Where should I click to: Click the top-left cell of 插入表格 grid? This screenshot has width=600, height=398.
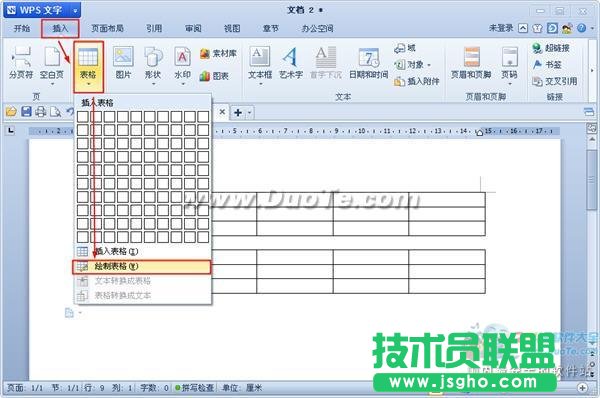pos(83,117)
